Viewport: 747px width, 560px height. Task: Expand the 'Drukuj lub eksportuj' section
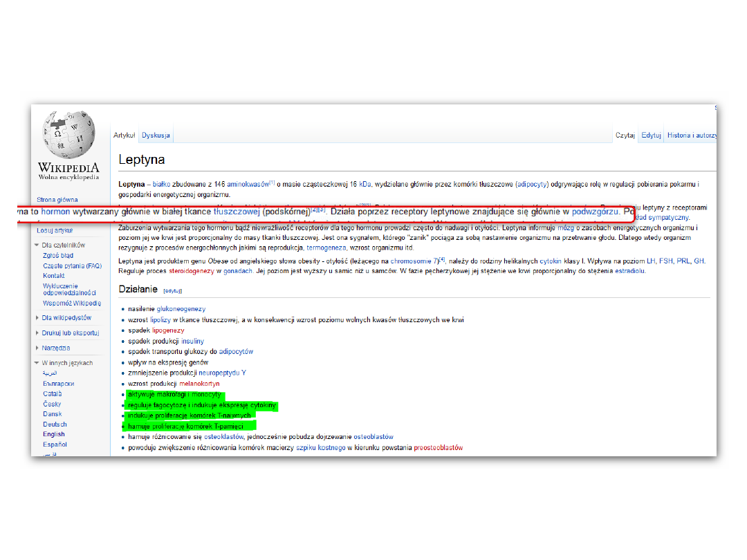pos(37,333)
